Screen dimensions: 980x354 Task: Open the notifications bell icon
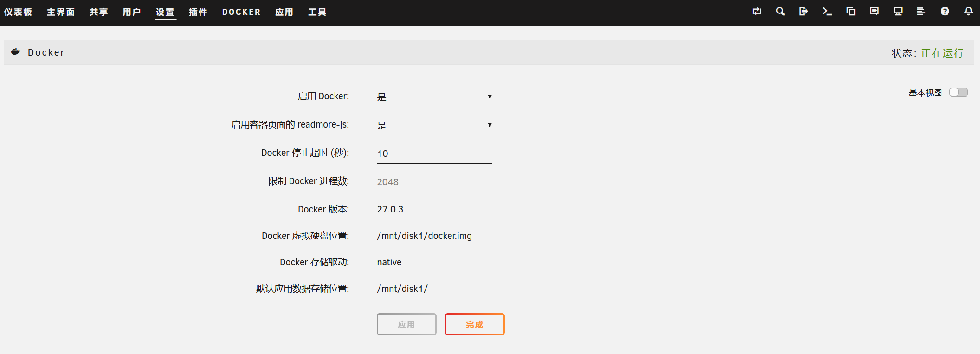point(968,12)
